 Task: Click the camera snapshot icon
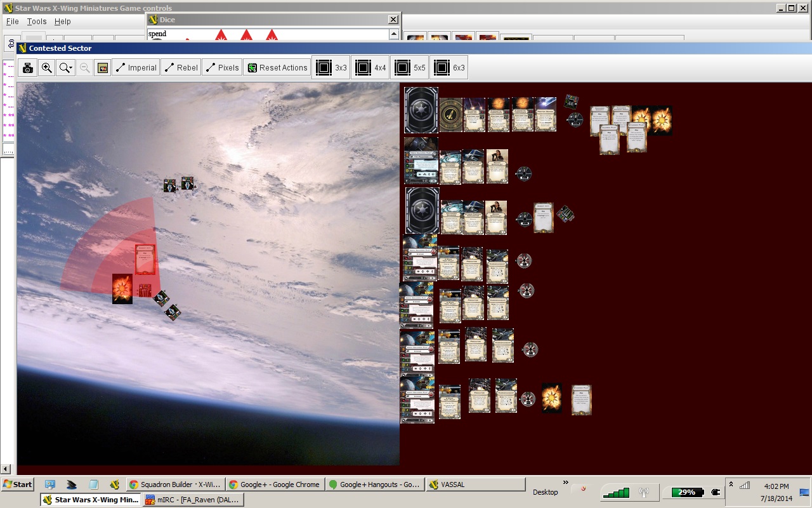point(28,68)
